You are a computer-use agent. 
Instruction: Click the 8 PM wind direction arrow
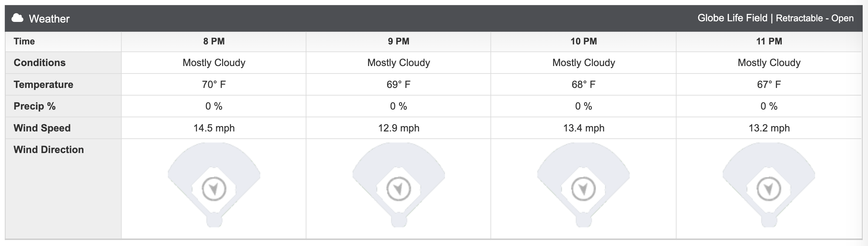pos(214,189)
